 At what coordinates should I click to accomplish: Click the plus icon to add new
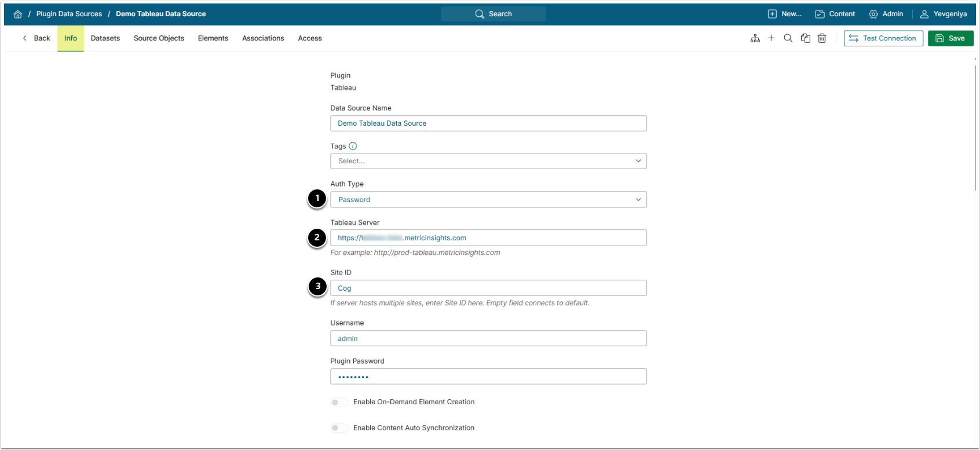point(771,38)
